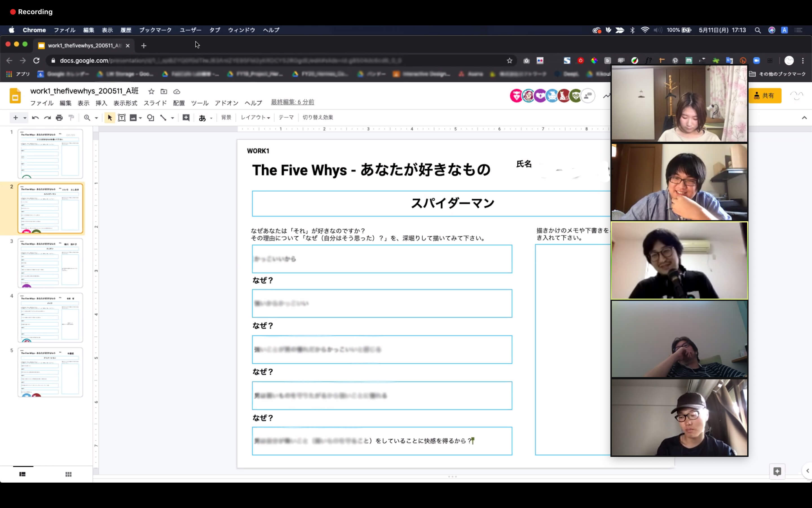Select slide 4 thumbnail
812x508 pixels.
tap(50, 317)
